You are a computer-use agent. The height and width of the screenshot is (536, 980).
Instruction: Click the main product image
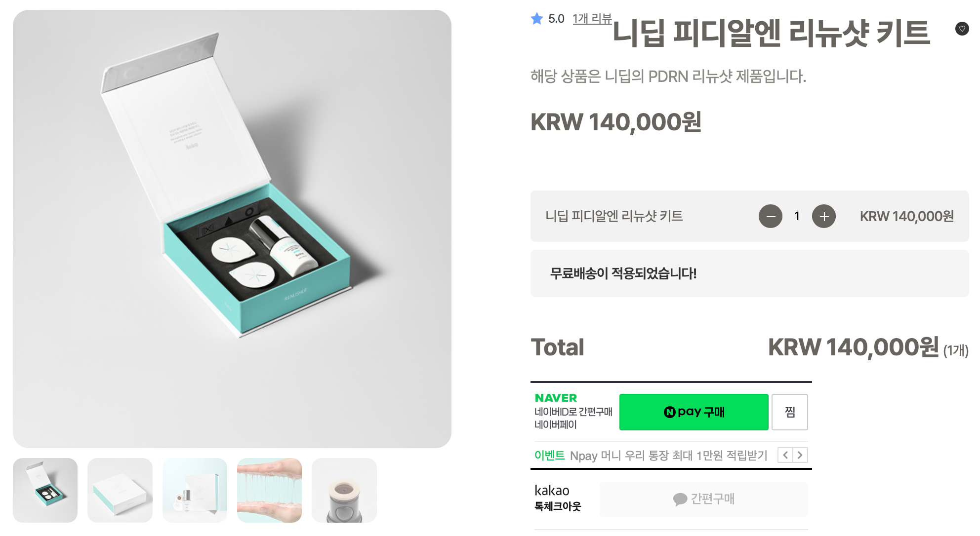point(232,229)
